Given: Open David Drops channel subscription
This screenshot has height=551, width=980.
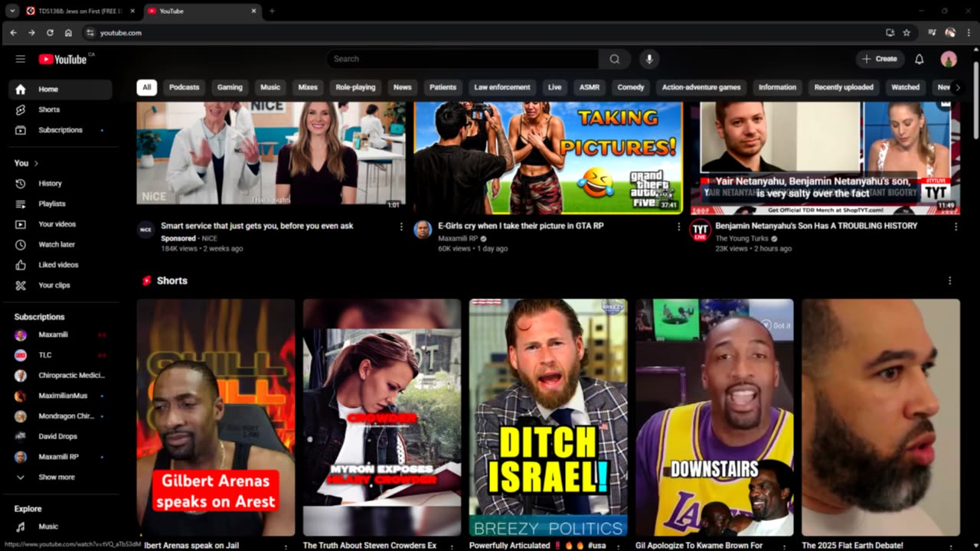Looking at the screenshot, I should [60, 436].
